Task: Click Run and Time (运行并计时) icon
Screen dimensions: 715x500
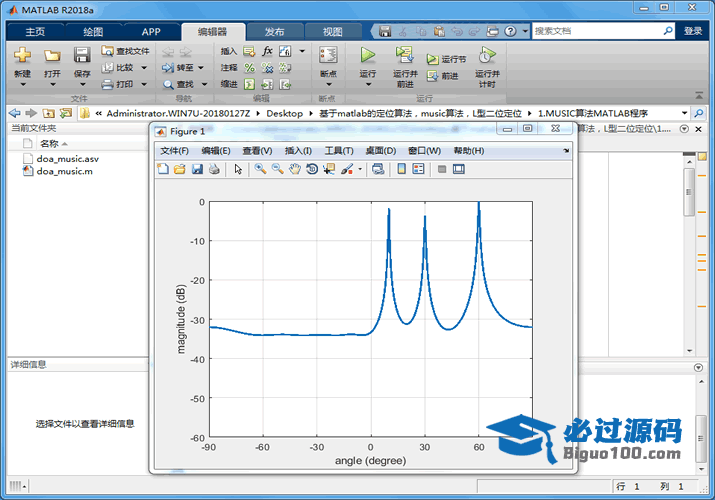Action: (x=487, y=55)
